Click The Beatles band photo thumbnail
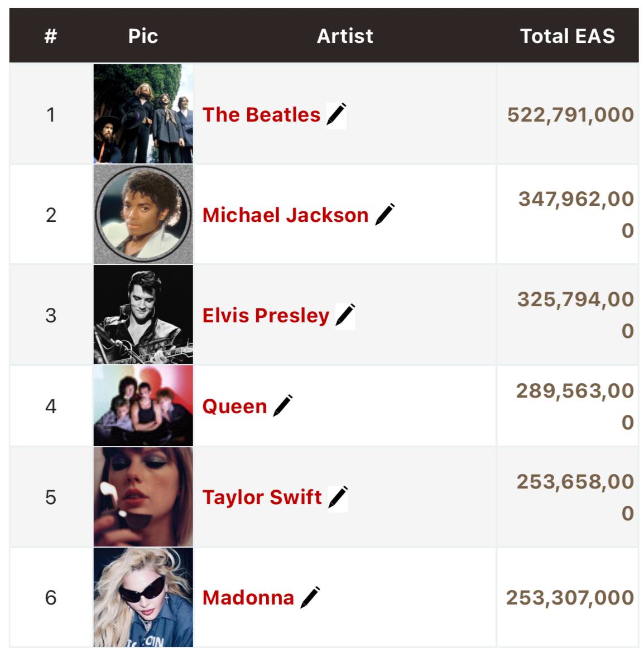Screen dimensions: 644x648 coord(143,114)
